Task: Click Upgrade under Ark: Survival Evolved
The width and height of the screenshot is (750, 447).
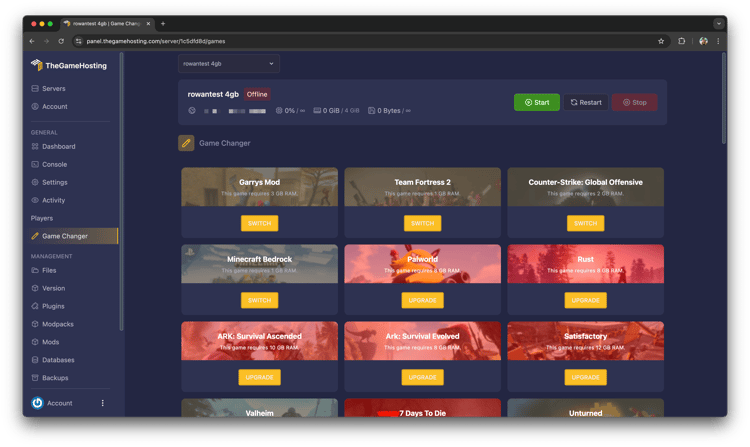Action: click(422, 377)
